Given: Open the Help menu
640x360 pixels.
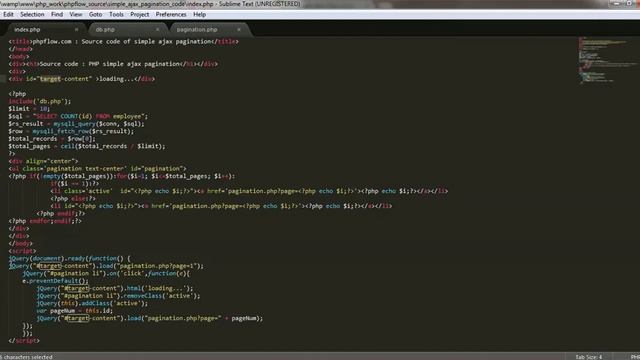Looking at the screenshot, I should click(x=199, y=14).
